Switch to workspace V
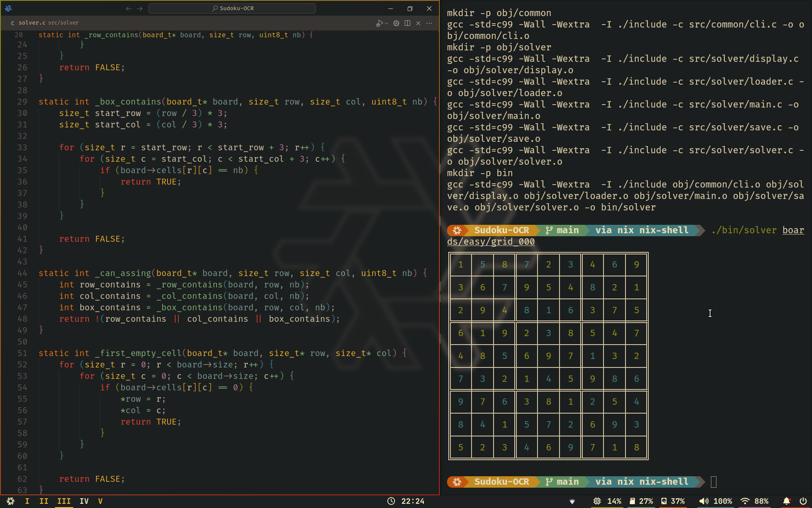This screenshot has height=508, width=812. point(100,501)
